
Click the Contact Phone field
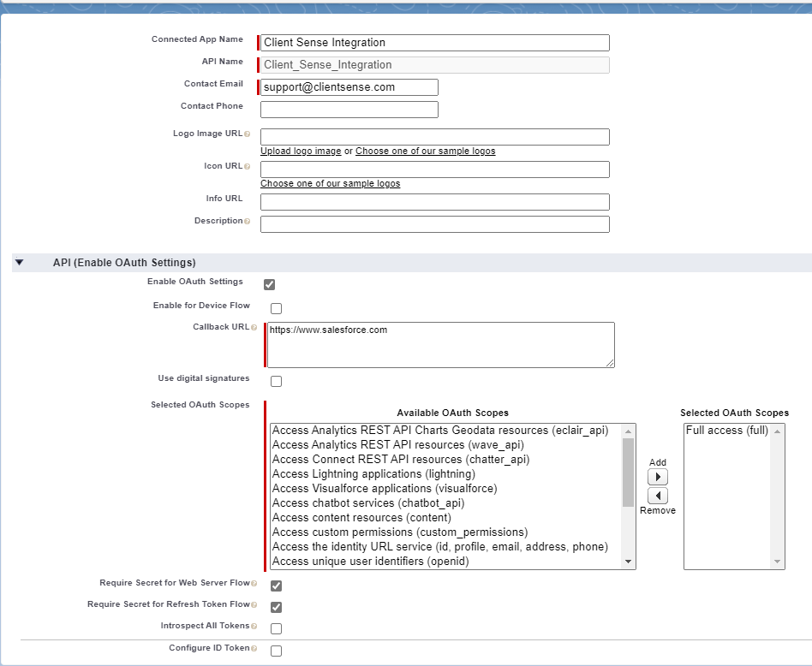pos(349,110)
